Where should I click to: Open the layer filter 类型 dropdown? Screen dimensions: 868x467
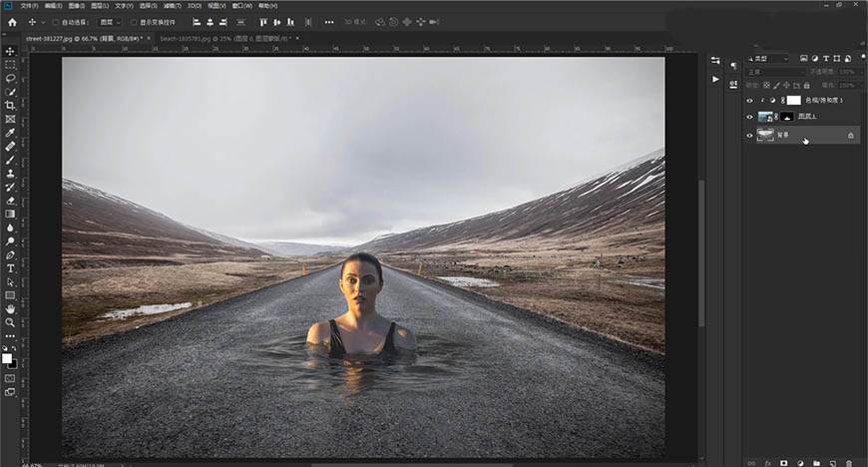tap(768, 58)
